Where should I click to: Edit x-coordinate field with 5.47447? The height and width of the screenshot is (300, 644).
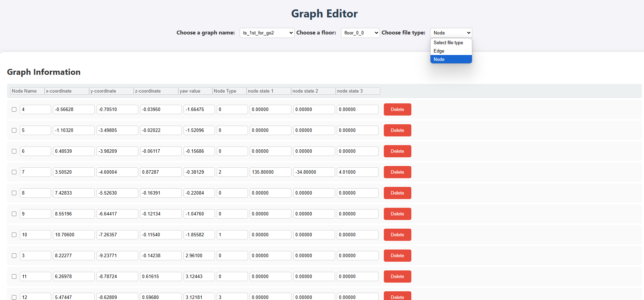[74, 297]
